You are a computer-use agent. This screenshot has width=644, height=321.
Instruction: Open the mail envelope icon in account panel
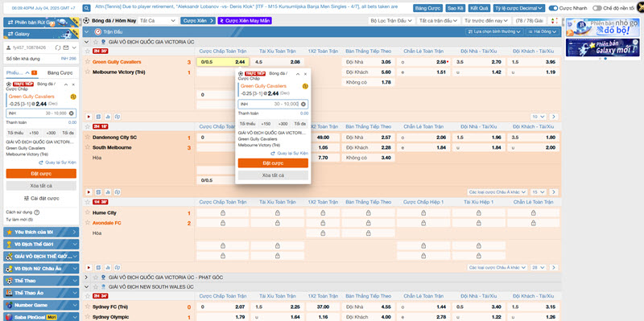[66, 47]
